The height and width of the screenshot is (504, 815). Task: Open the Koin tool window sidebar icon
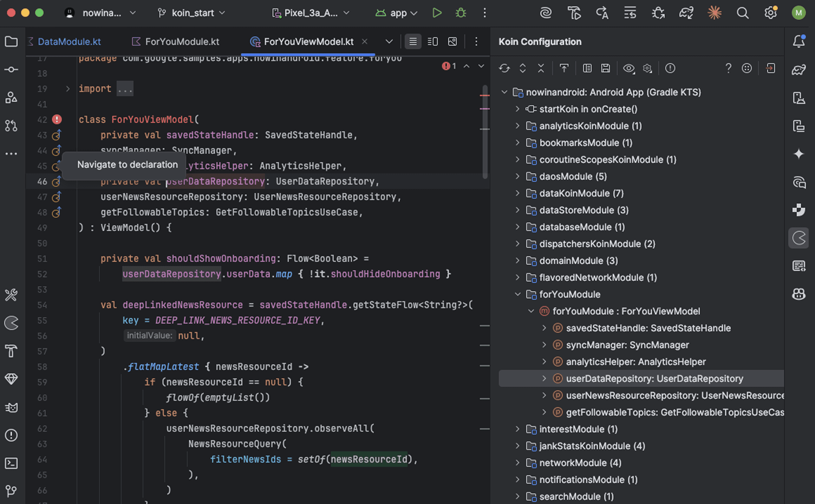pyautogui.click(x=798, y=238)
